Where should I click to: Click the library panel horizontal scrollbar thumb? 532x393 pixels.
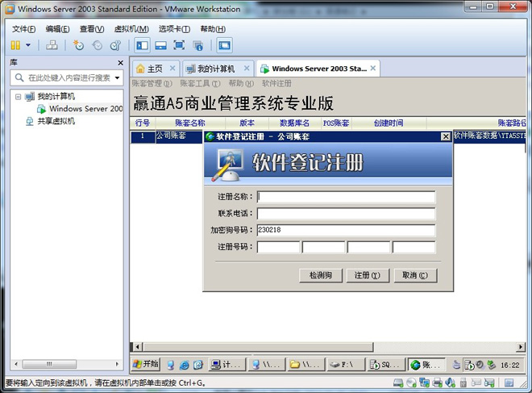(49, 364)
